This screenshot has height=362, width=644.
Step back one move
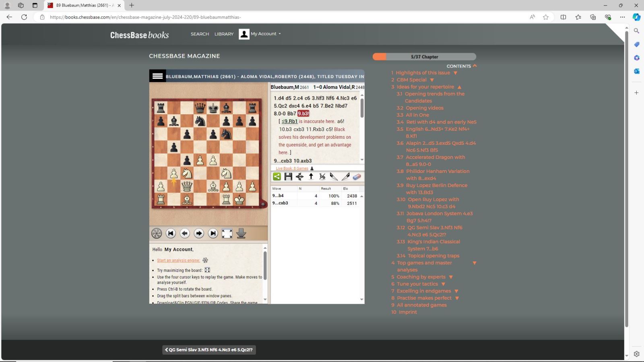point(185,233)
